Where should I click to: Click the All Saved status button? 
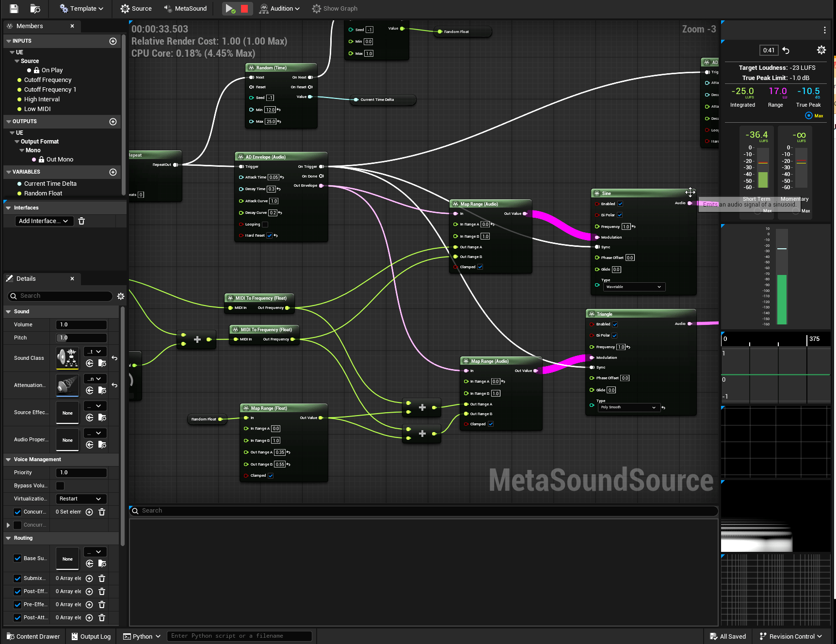[x=728, y=637]
